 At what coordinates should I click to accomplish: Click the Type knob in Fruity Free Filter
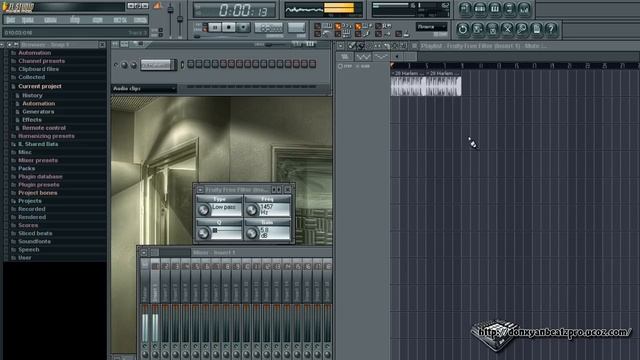click(x=203, y=210)
